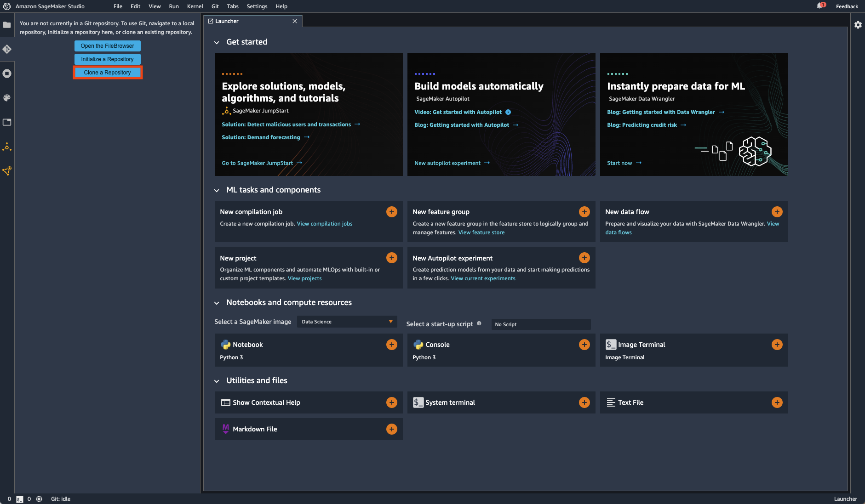Open the File Browser sidebar folder icon
This screenshot has height=504, width=865.
click(x=7, y=25)
